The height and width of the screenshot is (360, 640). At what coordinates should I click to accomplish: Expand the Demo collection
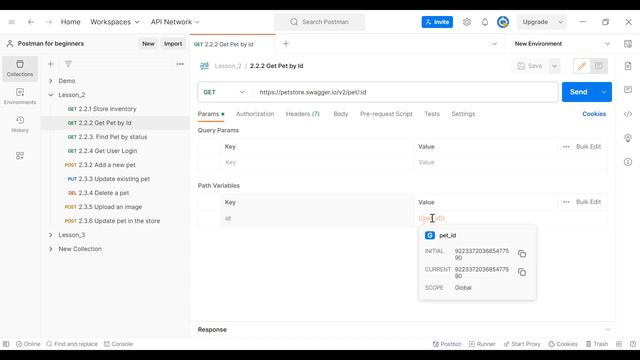coord(51,81)
